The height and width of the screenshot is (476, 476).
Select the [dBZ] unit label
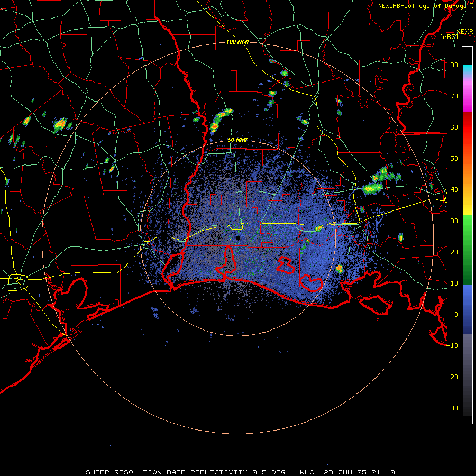pos(449,36)
